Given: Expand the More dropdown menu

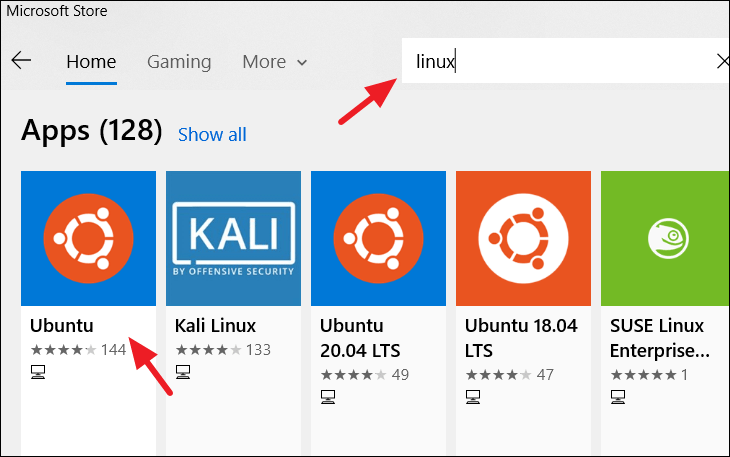Looking at the screenshot, I should [x=275, y=61].
